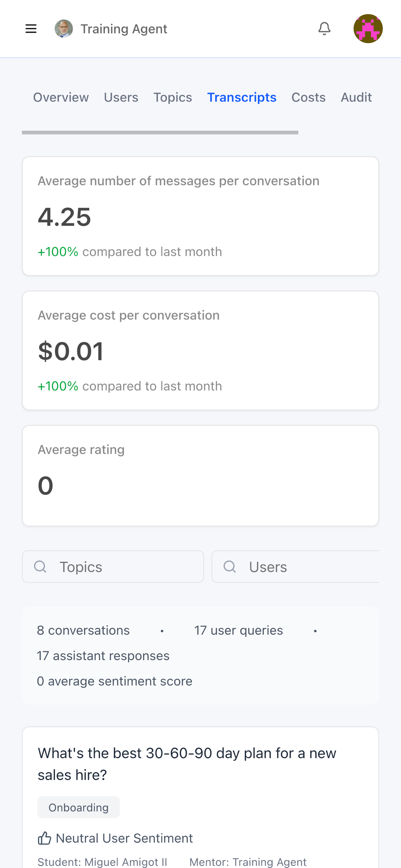The height and width of the screenshot is (868, 401).
Task: Open the pink pixel user profile avatar
Action: coord(368,29)
